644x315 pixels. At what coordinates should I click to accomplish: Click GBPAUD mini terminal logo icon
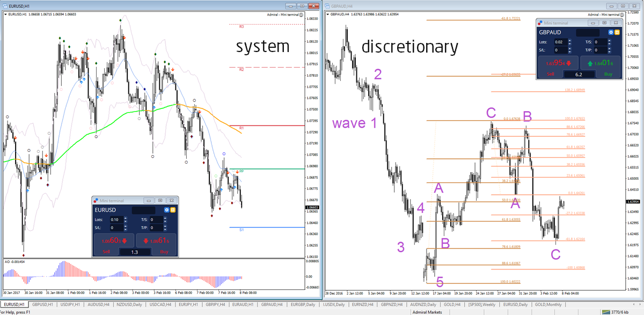(540, 23)
